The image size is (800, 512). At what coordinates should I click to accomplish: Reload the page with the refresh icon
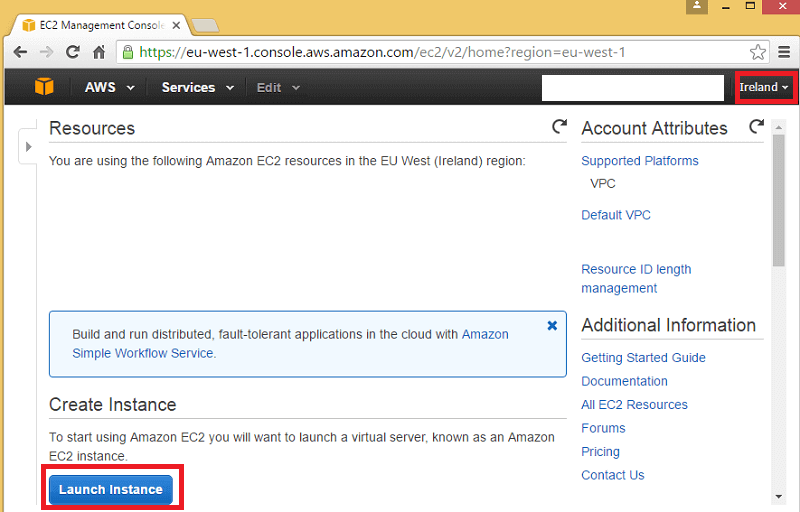pyautogui.click(x=72, y=52)
